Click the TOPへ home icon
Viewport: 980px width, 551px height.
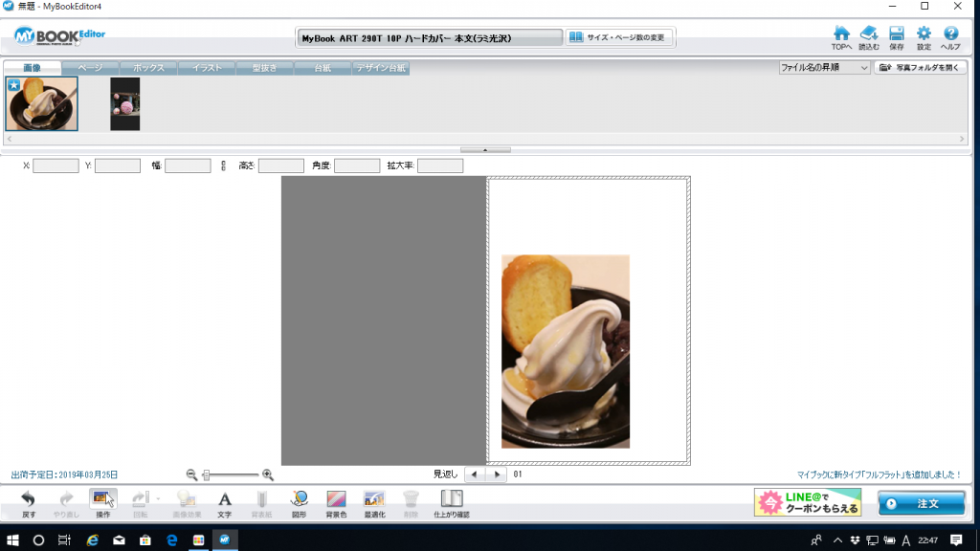(x=841, y=36)
